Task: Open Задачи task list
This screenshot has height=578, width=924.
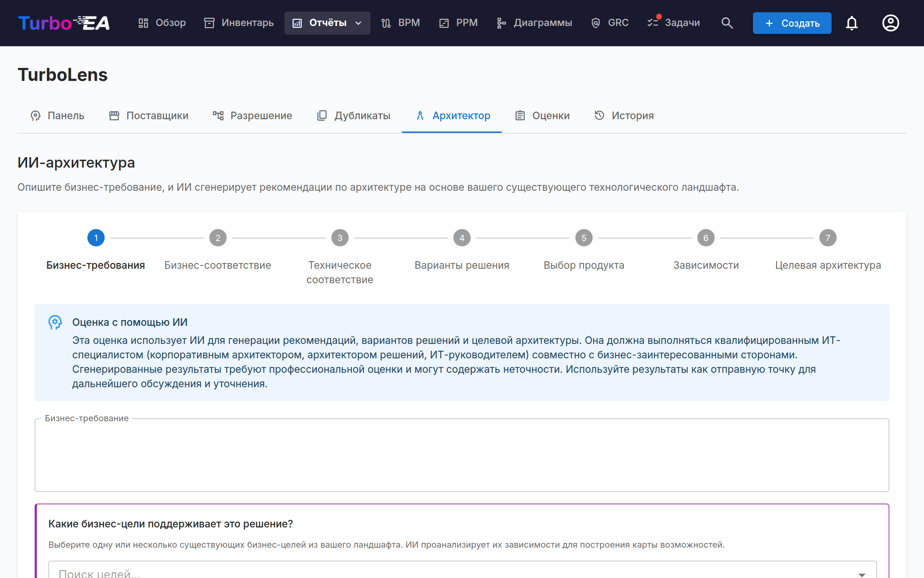Action: point(674,23)
